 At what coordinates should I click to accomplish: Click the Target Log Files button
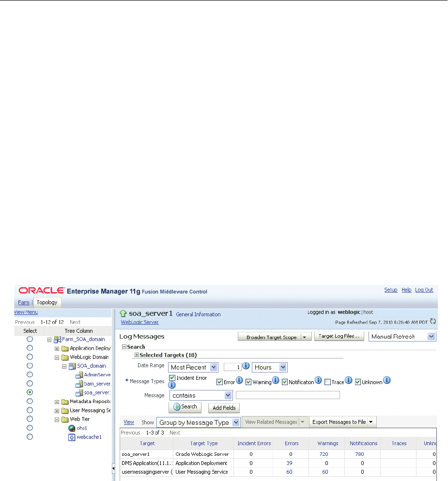point(339,336)
